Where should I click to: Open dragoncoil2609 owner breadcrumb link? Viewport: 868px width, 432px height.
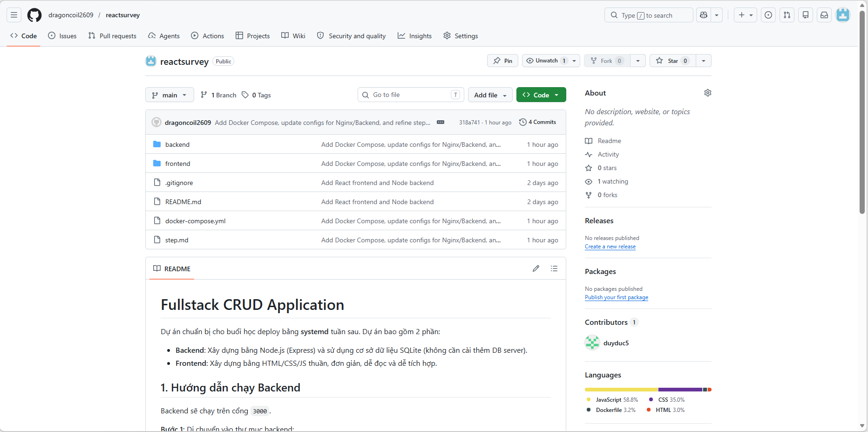tap(71, 15)
